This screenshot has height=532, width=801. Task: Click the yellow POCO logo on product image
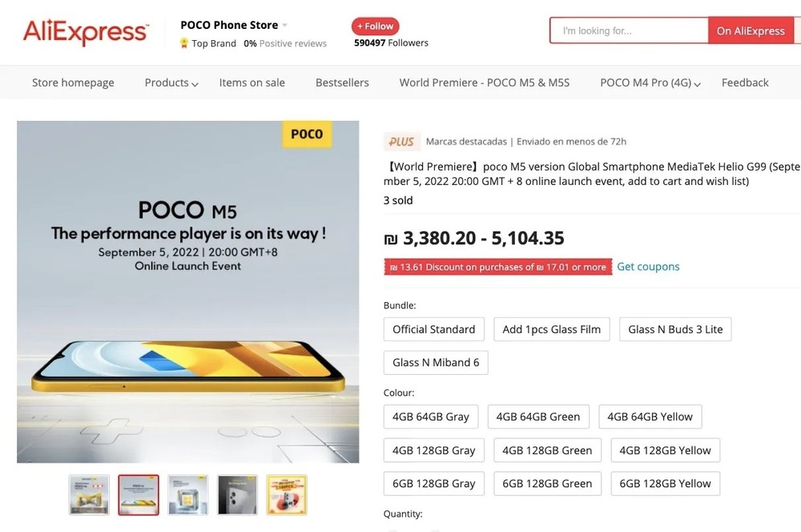307,134
